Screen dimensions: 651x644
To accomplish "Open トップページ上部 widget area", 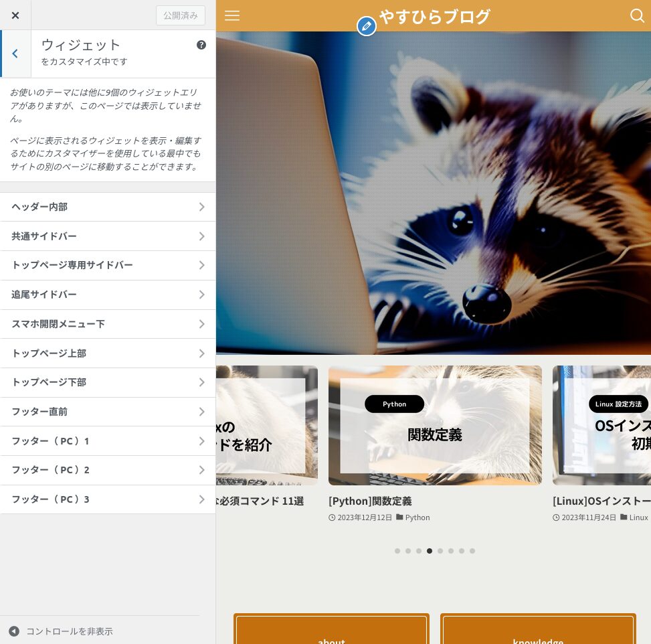I will point(108,353).
